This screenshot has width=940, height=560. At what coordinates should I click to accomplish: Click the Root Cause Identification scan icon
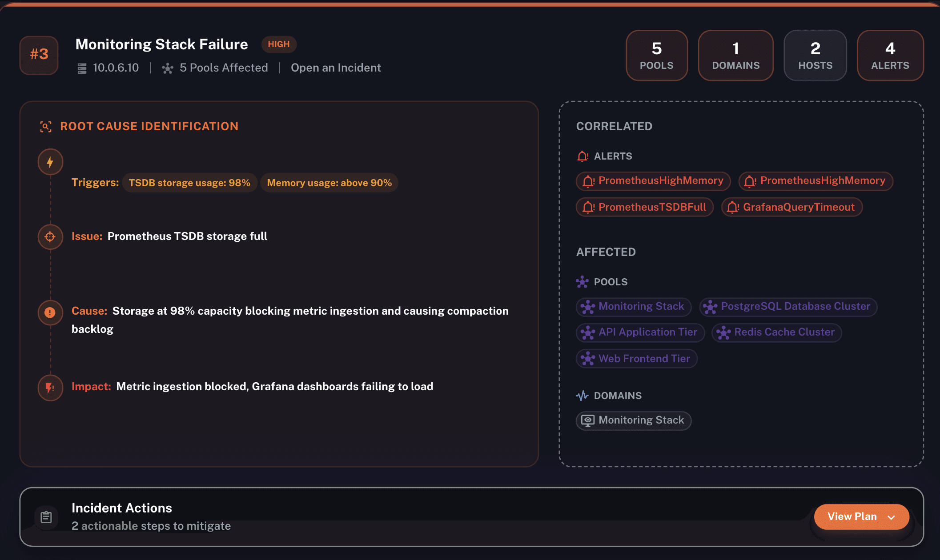(46, 127)
